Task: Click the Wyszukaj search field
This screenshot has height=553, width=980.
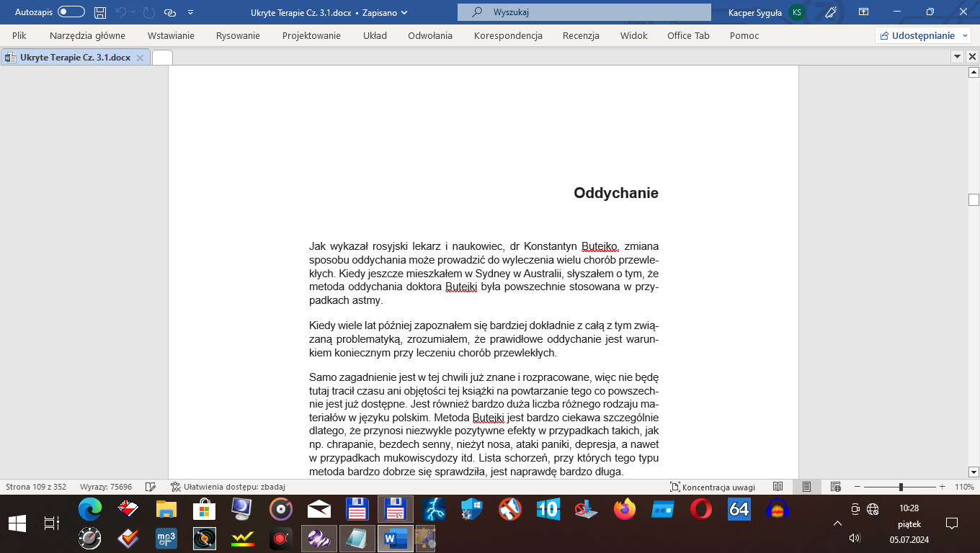Action: tap(584, 12)
